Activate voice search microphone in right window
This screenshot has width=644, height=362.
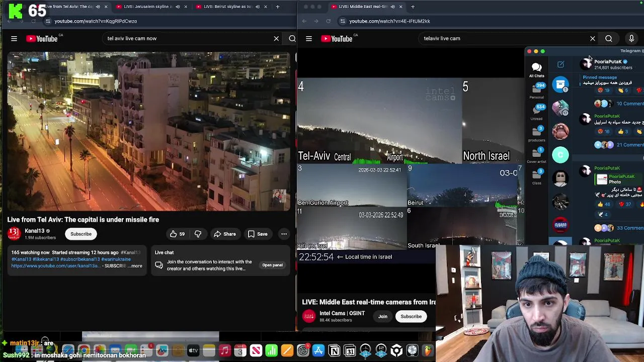pyautogui.click(x=631, y=38)
